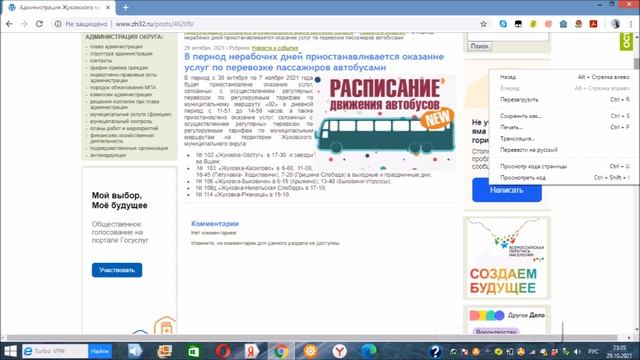
Task: Open the blue house extension icon
Action: pos(563,24)
